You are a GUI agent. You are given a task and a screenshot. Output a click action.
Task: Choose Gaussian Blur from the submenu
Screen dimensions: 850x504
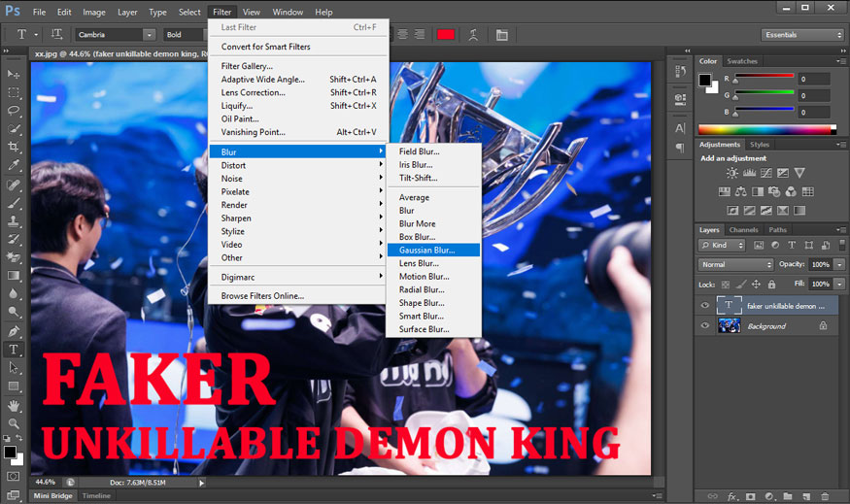click(433, 250)
